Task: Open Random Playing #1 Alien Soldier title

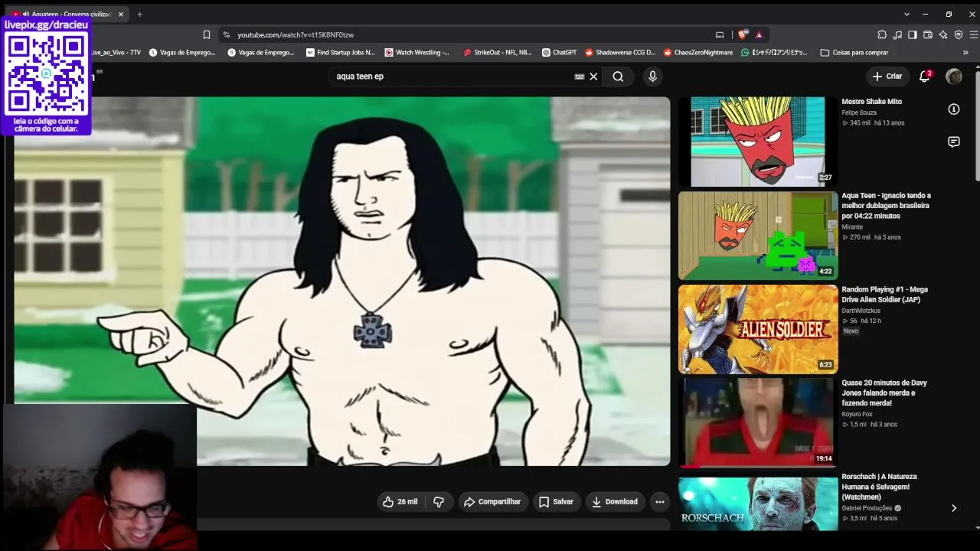Action: [885, 295]
